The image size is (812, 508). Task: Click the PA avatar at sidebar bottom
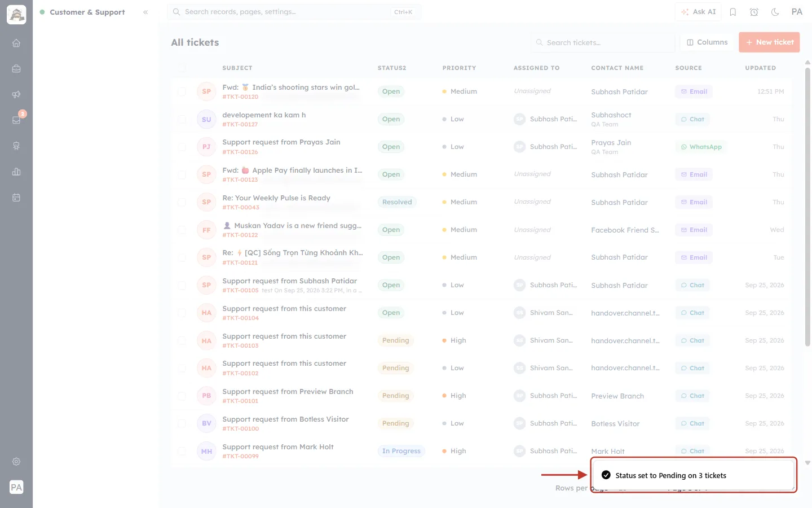coord(16,487)
